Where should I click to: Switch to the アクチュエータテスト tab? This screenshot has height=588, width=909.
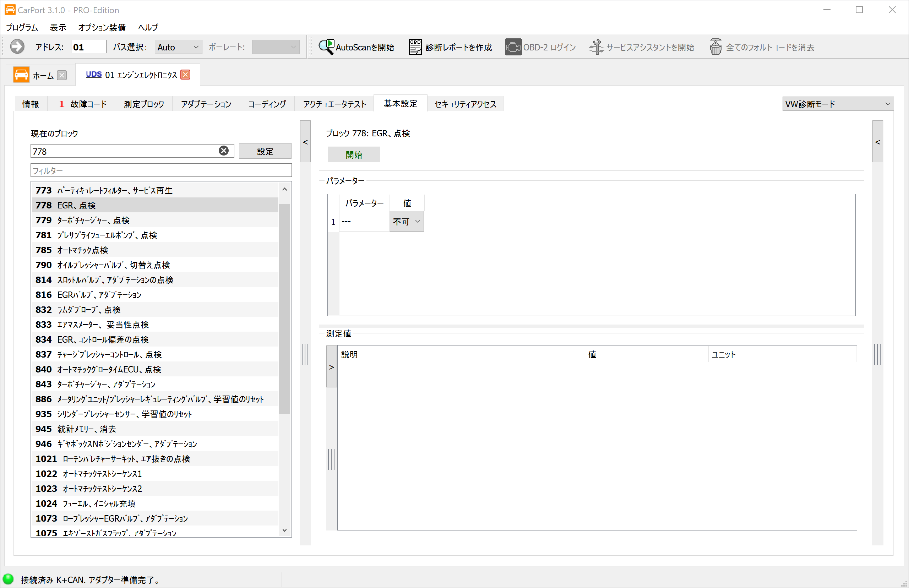click(x=334, y=104)
